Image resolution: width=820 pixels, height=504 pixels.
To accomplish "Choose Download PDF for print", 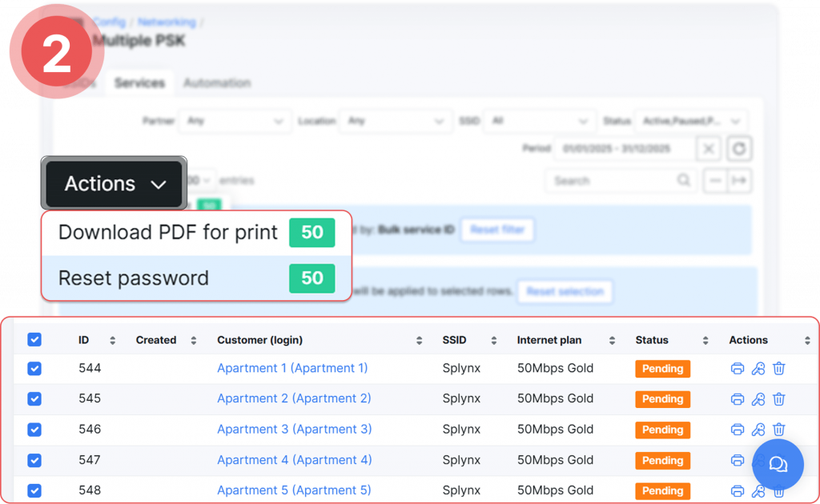I will click(x=168, y=233).
